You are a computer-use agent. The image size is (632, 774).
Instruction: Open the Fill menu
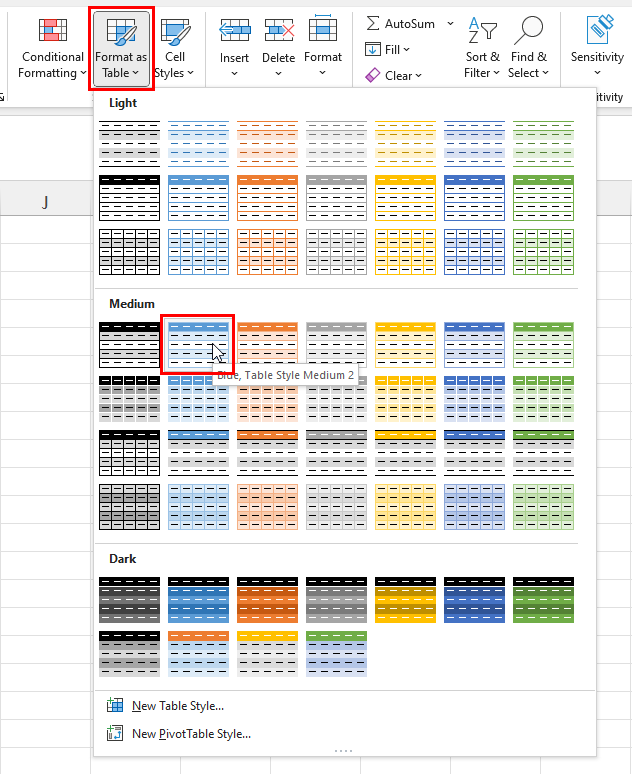(387, 49)
